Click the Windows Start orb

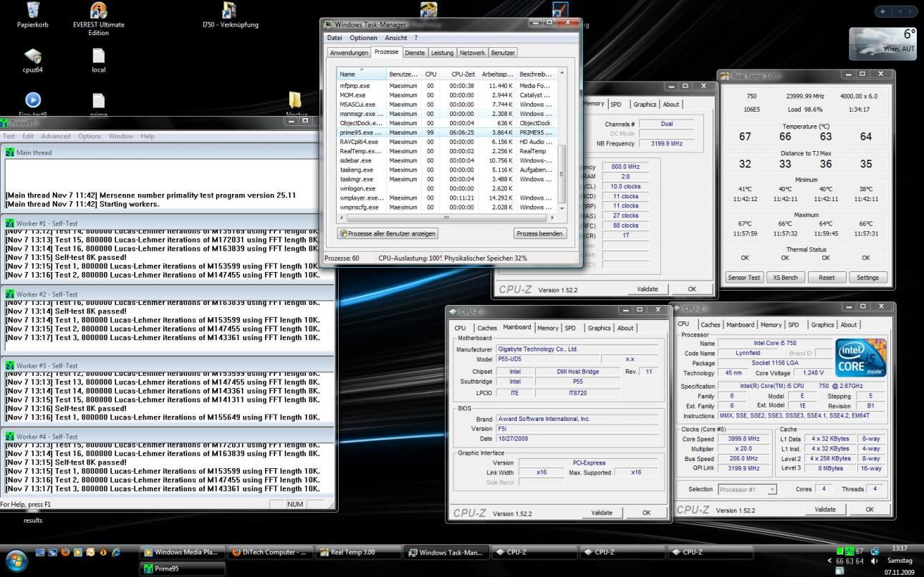[x=17, y=560]
